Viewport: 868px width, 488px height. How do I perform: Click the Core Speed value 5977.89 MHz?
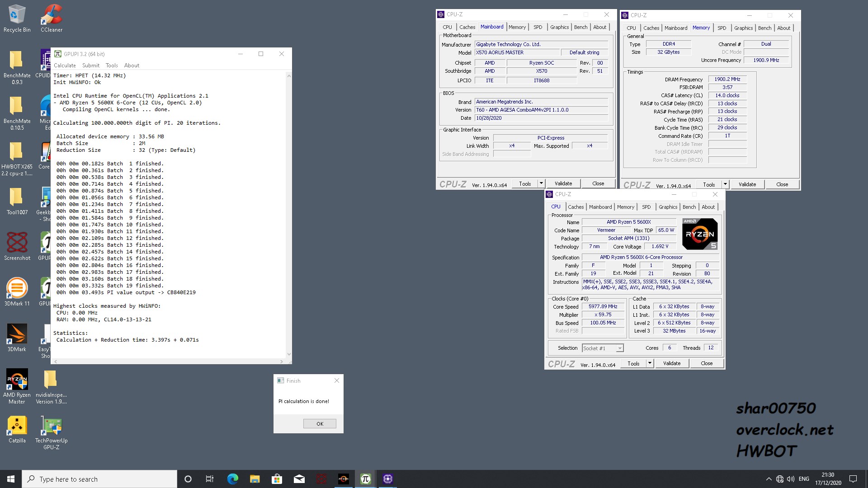click(x=603, y=306)
